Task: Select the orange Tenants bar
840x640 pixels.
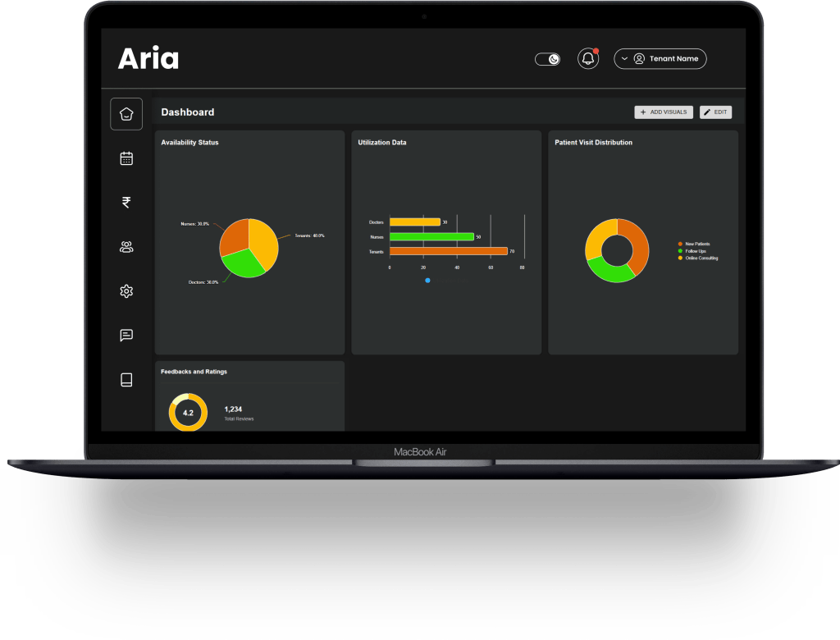Action: (448, 251)
